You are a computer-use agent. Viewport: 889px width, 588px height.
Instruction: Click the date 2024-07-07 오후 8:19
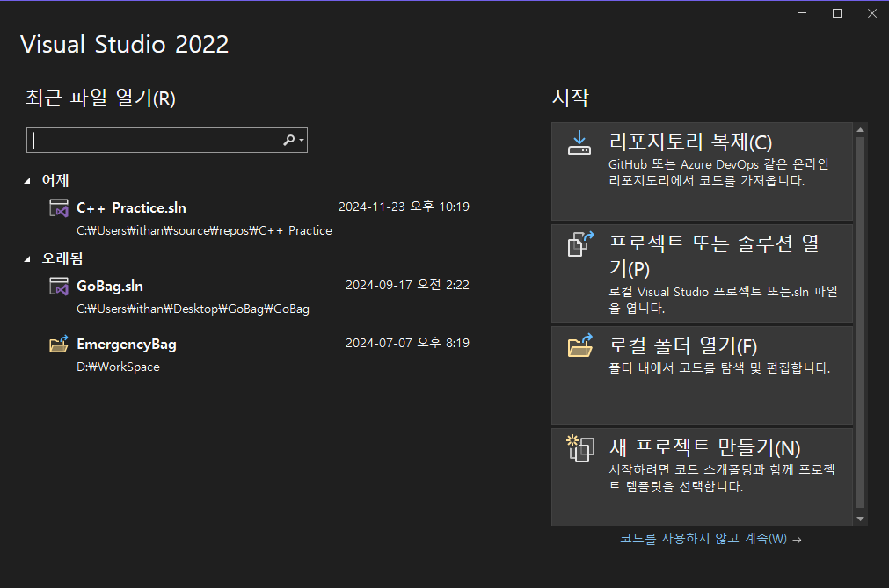coord(408,343)
